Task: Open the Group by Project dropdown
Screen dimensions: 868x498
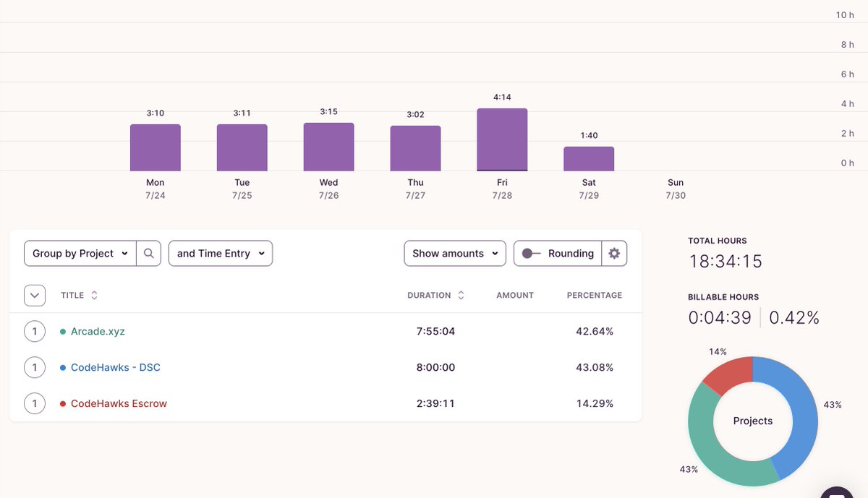Action: click(x=80, y=254)
